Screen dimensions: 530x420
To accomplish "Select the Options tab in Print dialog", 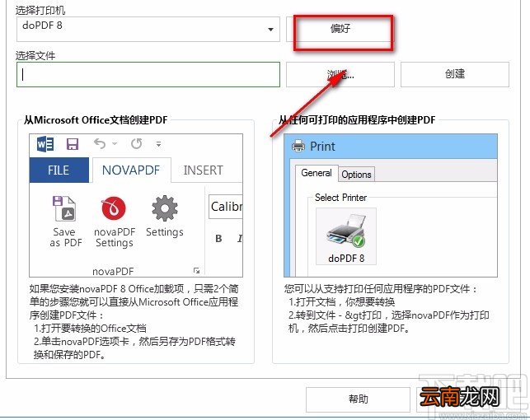I will click(356, 175).
